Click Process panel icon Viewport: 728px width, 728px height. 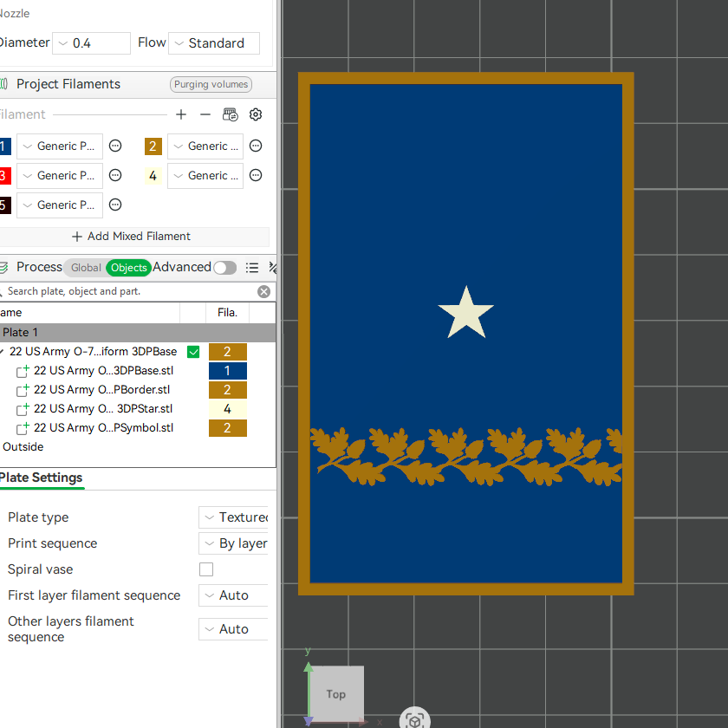pyautogui.click(x=3, y=268)
